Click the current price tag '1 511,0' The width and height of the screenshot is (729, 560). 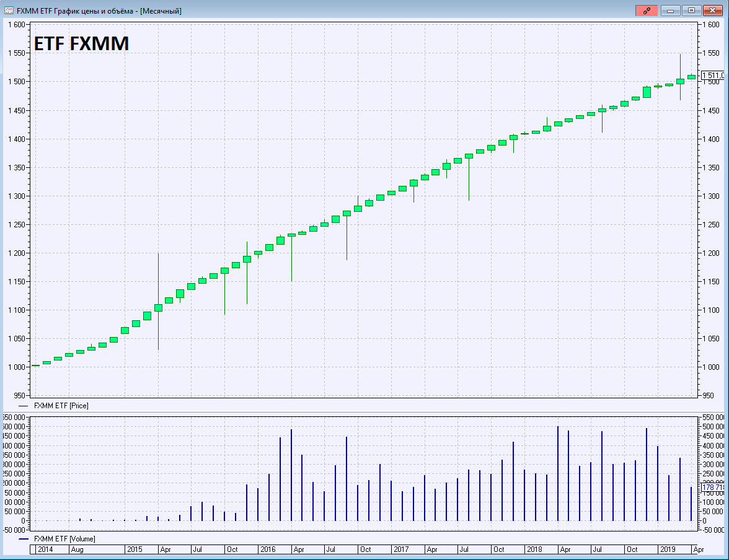tap(713, 76)
